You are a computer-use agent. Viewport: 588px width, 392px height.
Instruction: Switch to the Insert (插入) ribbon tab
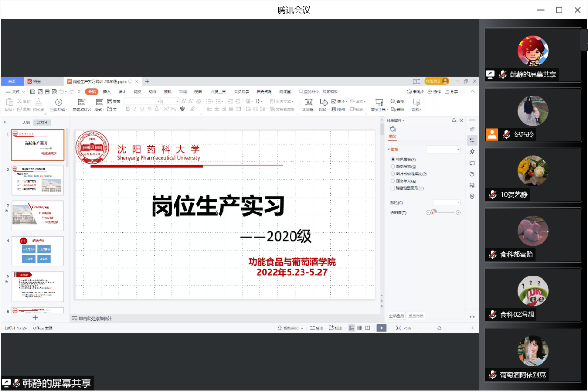[x=107, y=92]
